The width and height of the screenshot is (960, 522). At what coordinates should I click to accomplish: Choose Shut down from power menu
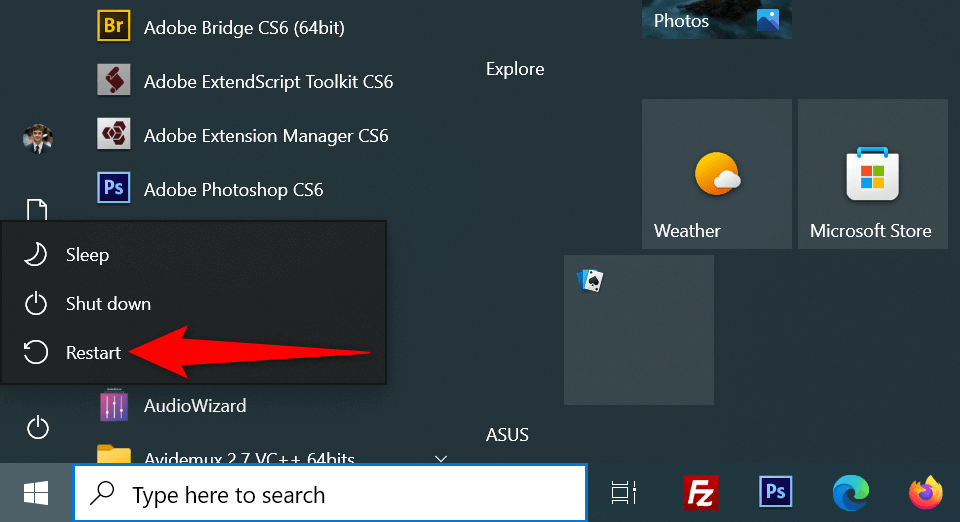click(108, 304)
